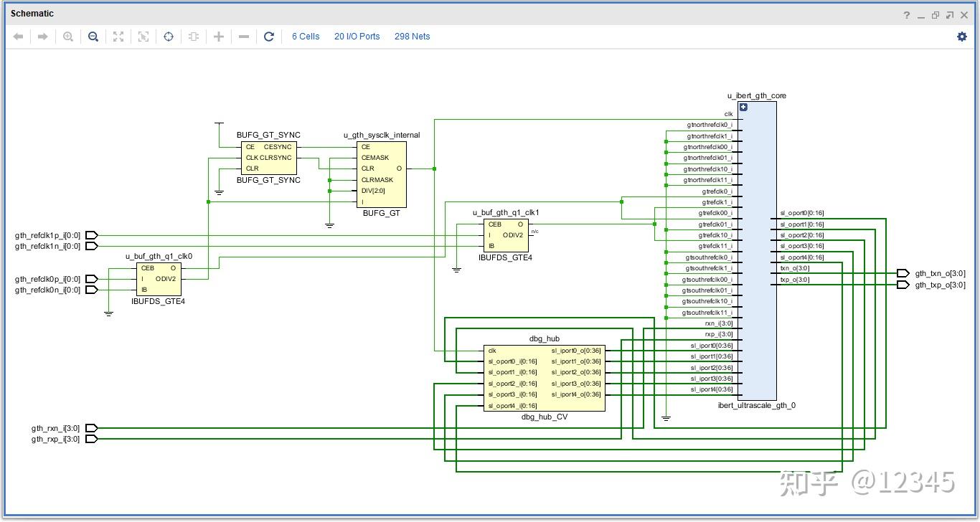Click the Zoom Fit icon

[118, 37]
